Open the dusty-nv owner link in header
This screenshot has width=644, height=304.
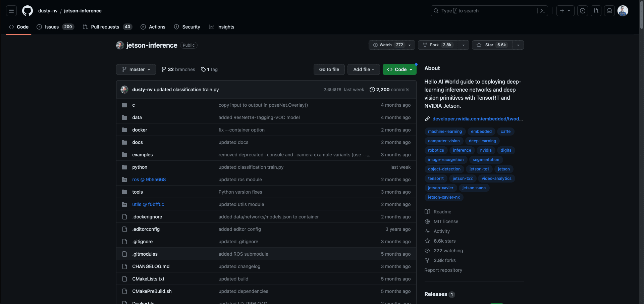coord(48,11)
